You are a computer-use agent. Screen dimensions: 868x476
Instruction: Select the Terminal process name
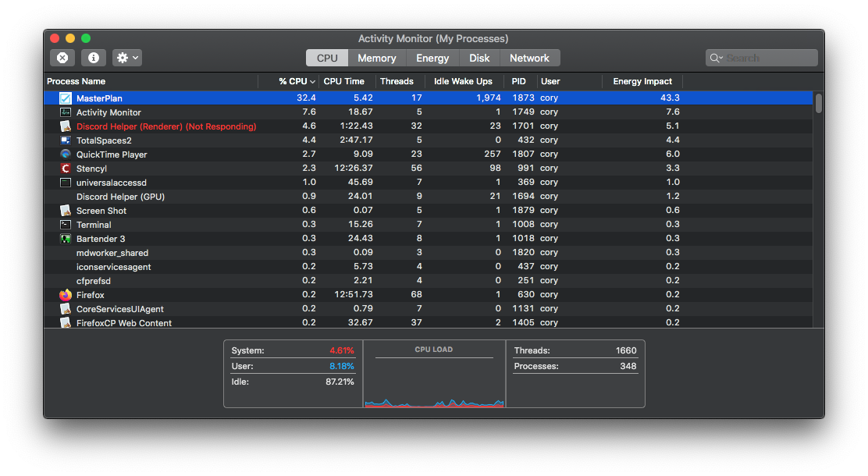(x=94, y=225)
